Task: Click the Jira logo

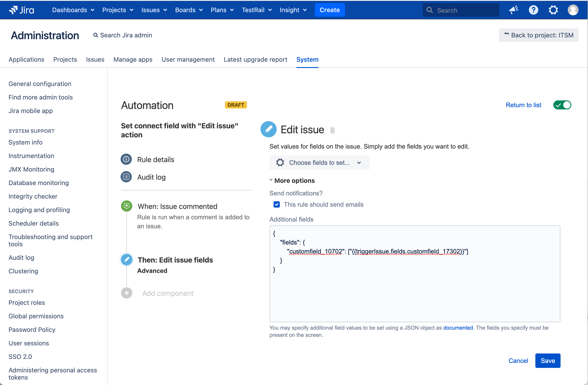Action: [x=22, y=10]
